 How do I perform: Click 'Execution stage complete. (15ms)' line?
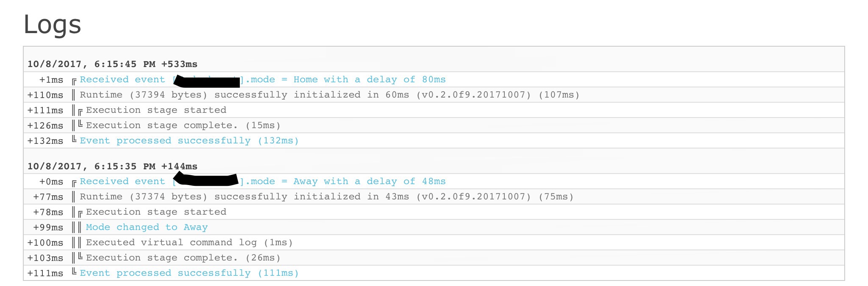[183, 125]
